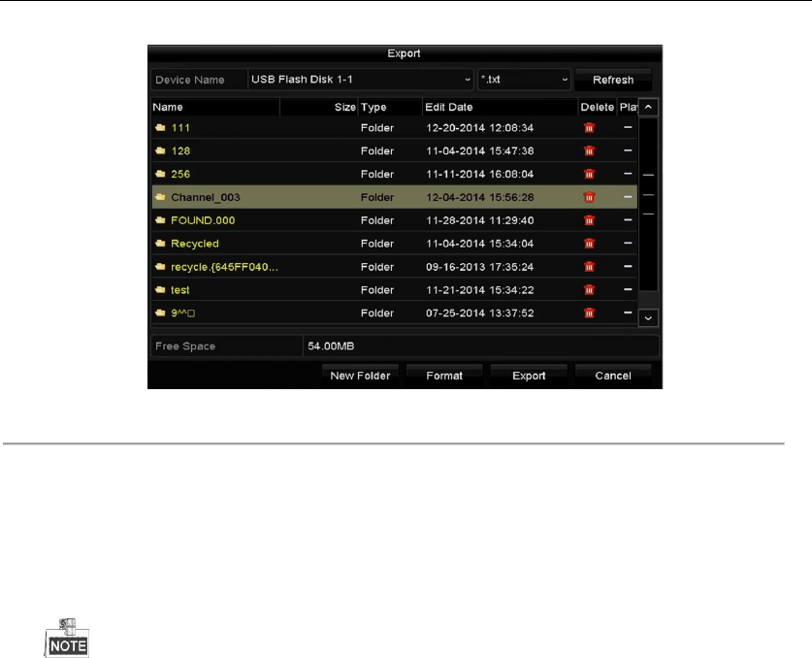Select the FOUND.000 folder name
Image resolution: width=812 pixels, height=658 pixels.
click(x=203, y=220)
